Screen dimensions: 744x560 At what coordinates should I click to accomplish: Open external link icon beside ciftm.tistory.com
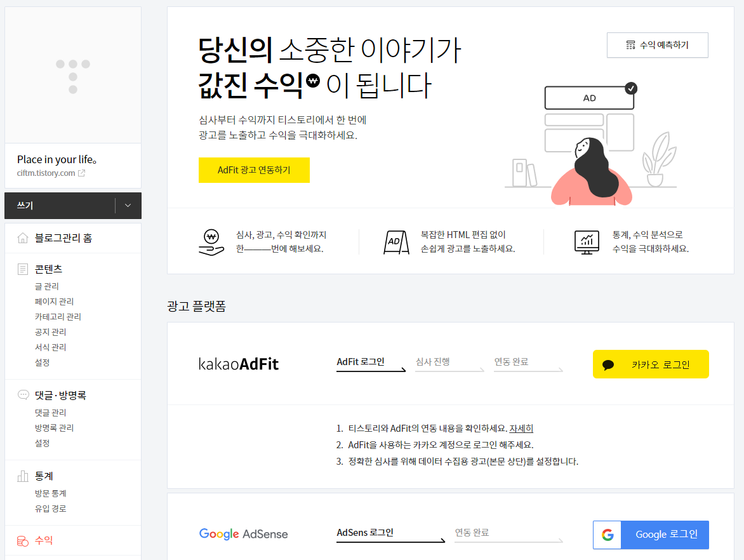click(82, 173)
